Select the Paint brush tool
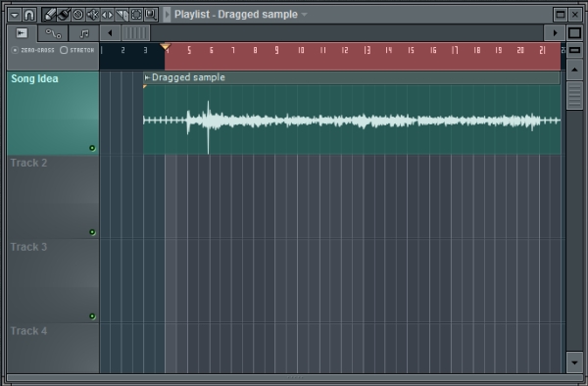588x386 pixels. click(x=64, y=15)
